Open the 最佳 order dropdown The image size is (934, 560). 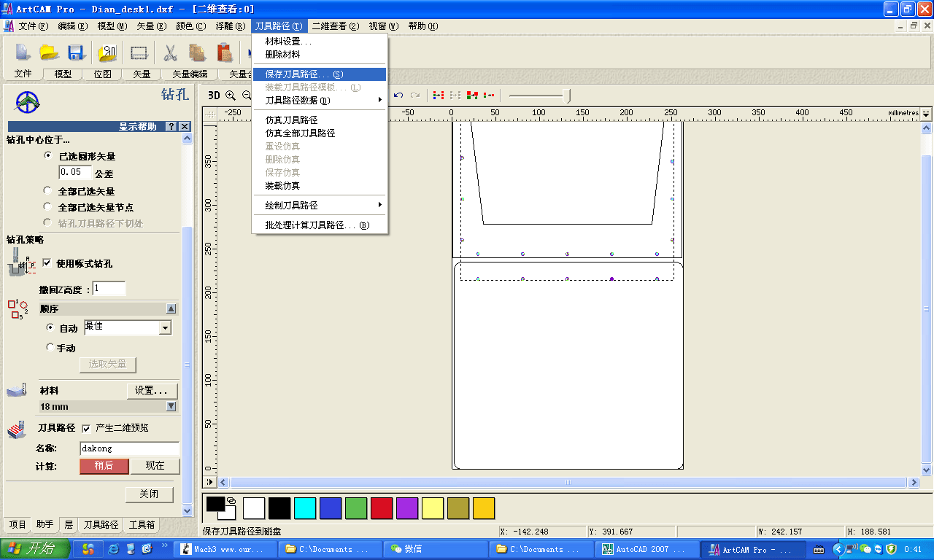point(165,328)
